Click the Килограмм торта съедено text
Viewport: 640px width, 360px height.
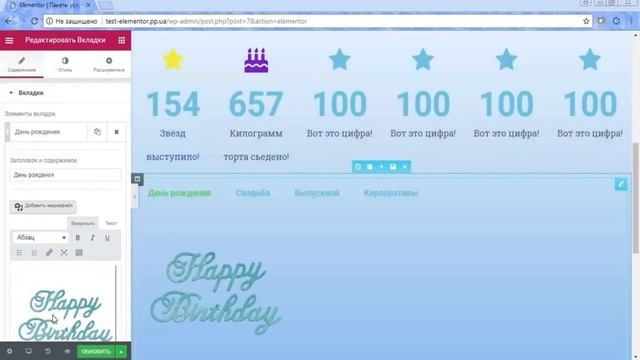(256, 144)
